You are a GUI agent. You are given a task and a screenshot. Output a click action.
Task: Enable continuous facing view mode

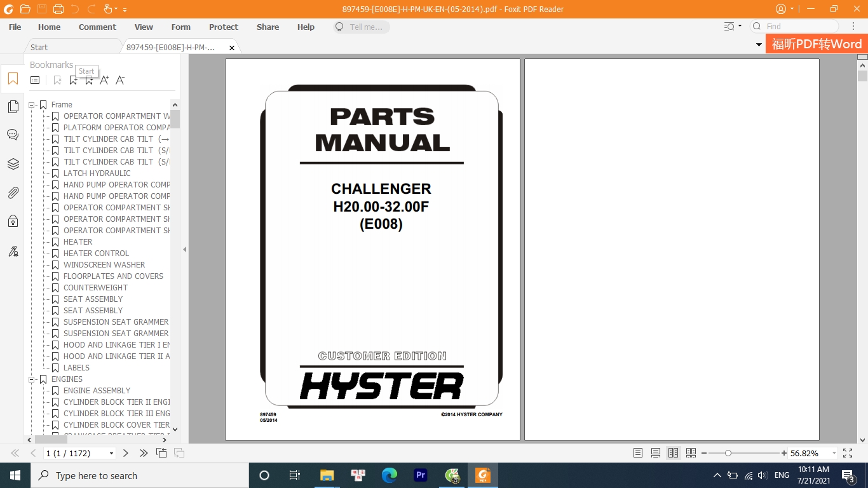click(x=691, y=453)
